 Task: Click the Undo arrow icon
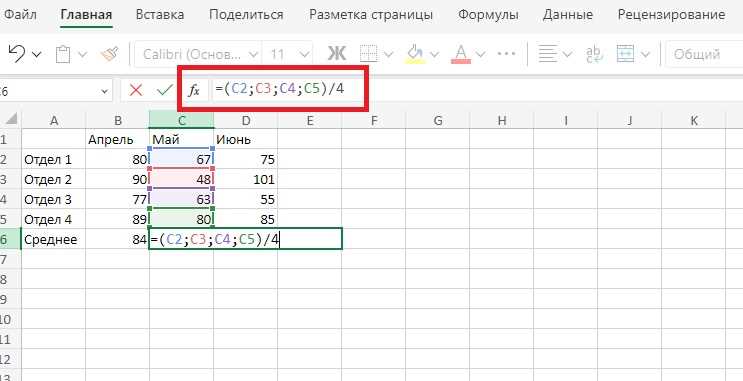click(17, 54)
